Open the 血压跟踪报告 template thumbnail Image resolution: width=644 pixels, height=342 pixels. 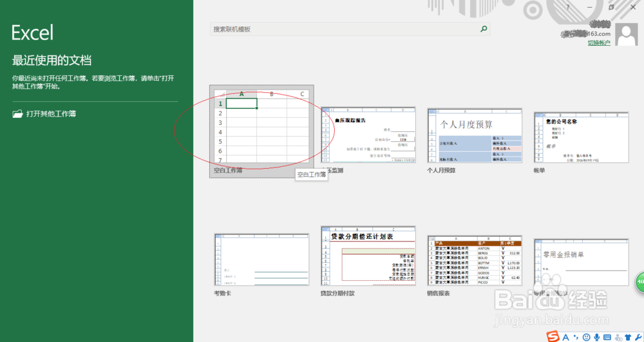(x=368, y=135)
